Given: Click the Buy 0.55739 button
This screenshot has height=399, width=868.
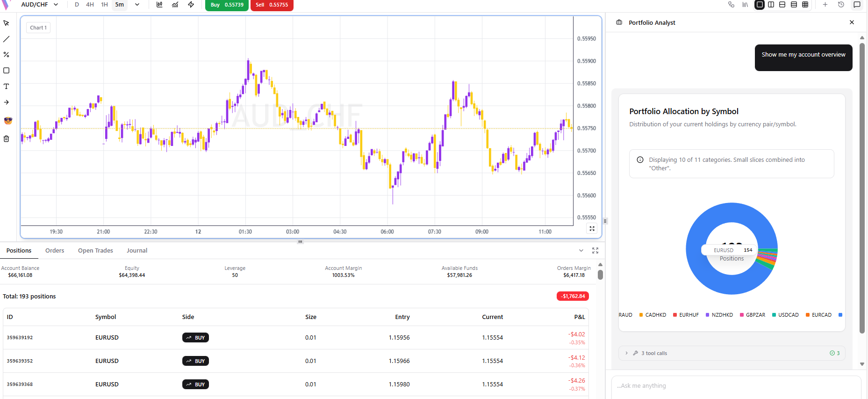Looking at the screenshot, I should [x=227, y=5].
